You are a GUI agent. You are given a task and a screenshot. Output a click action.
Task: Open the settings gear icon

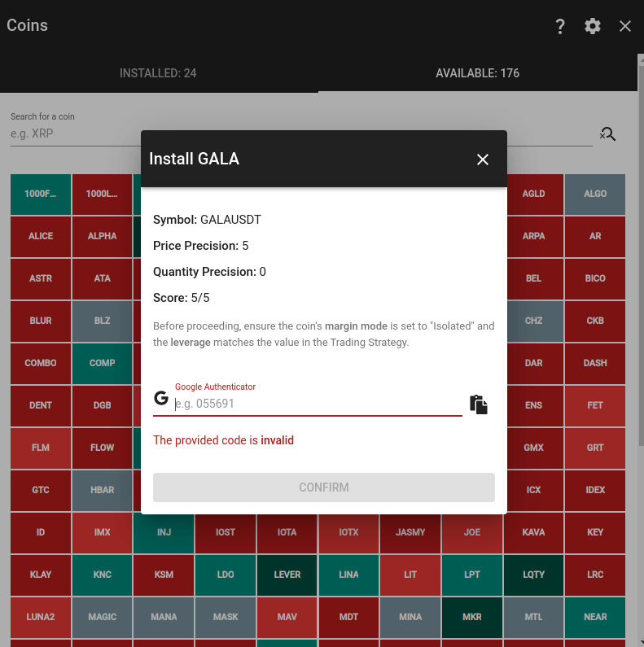point(593,26)
